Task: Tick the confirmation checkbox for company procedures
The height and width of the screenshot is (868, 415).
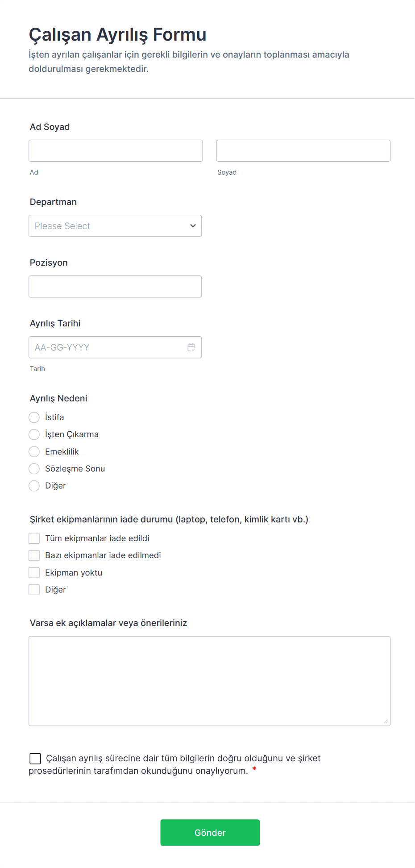Action: click(35, 759)
